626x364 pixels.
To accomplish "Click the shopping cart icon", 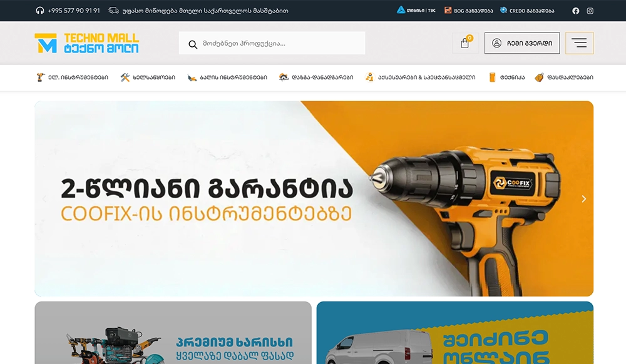I will 464,43.
